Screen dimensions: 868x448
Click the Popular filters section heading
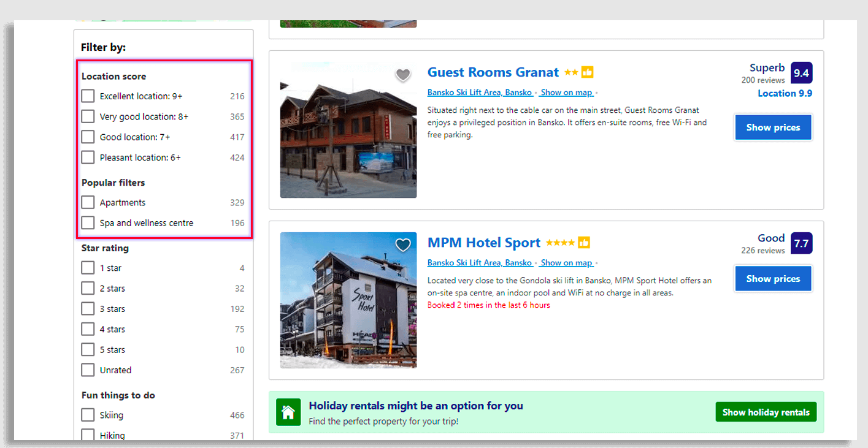point(113,183)
